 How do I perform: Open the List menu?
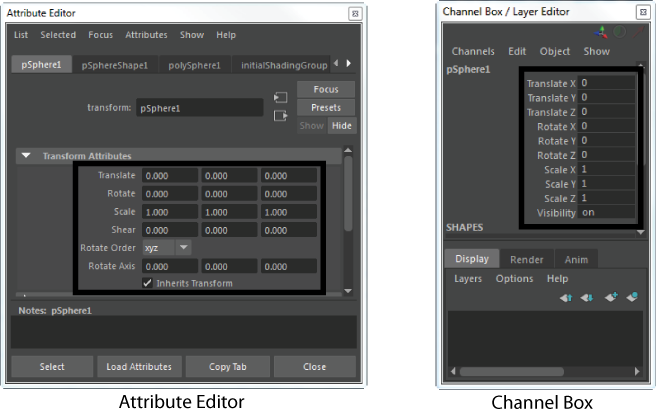(21, 35)
